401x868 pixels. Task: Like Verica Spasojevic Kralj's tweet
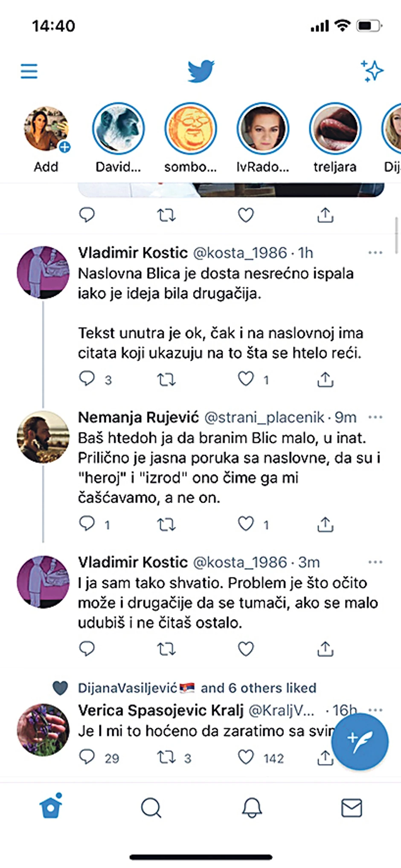246,757
